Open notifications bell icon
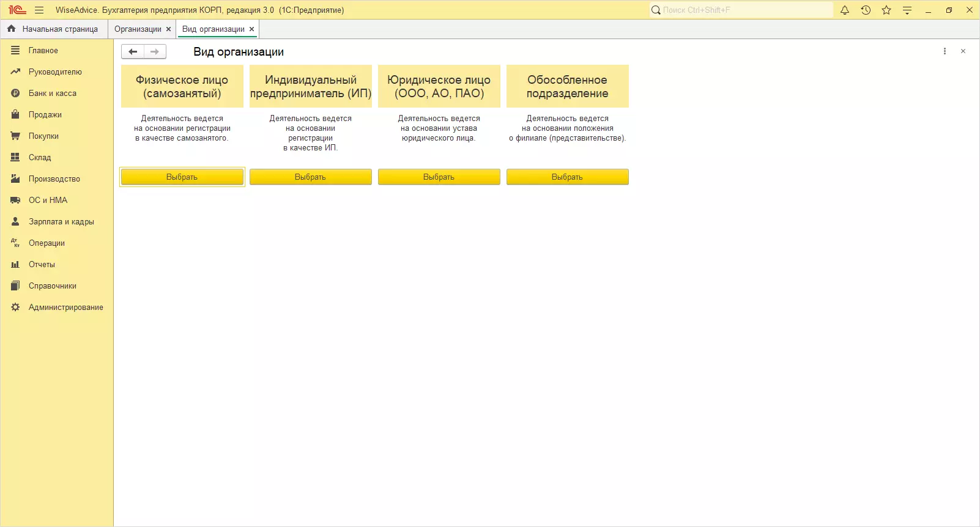This screenshot has height=527, width=980. (845, 10)
